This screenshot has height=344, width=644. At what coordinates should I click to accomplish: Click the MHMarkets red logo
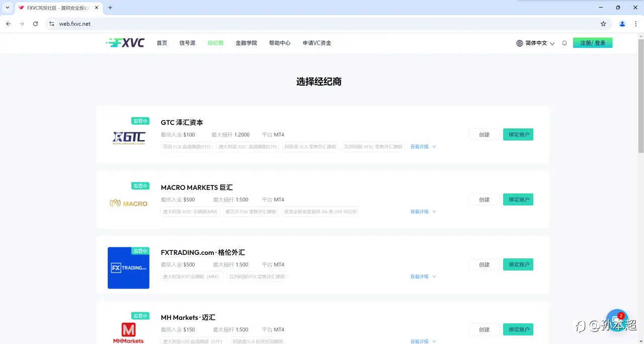(x=128, y=333)
